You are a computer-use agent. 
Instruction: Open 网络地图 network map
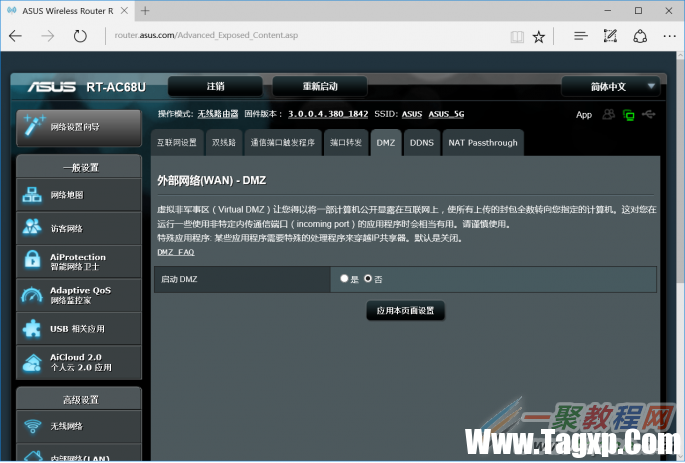click(x=79, y=195)
